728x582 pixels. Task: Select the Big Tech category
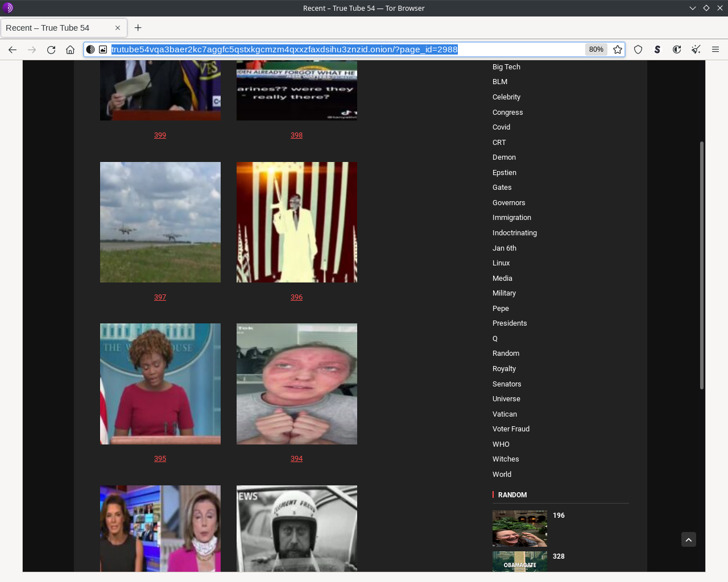(x=506, y=67)
